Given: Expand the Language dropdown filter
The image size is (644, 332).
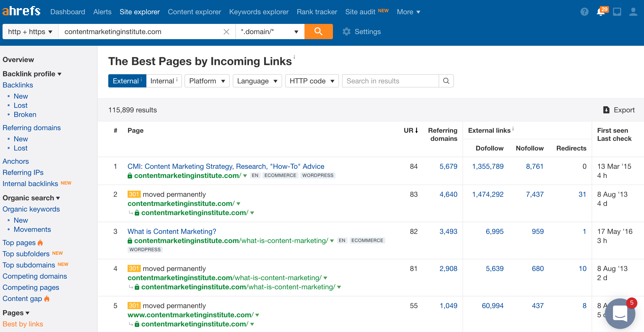Looking at the screenshot, I should 257,81.
